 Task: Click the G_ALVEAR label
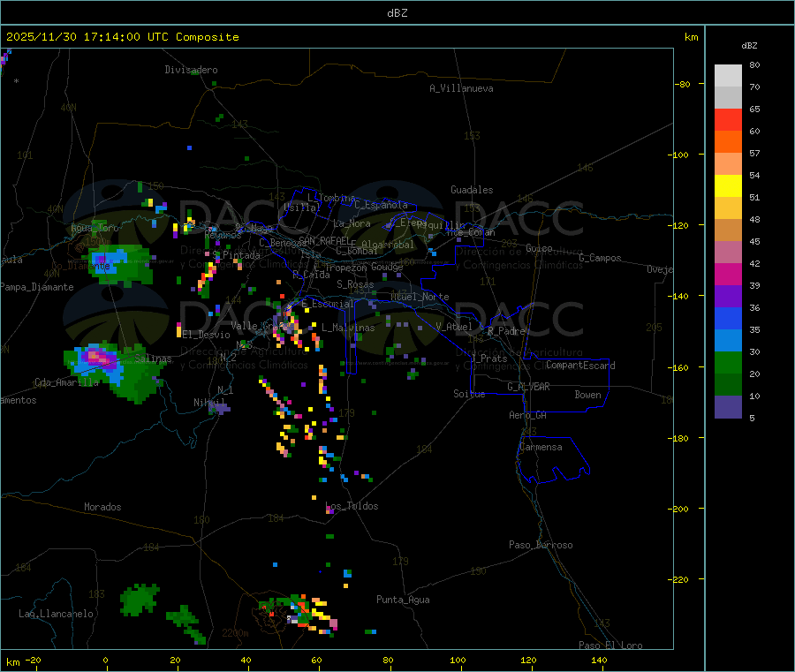coord(529,387)
